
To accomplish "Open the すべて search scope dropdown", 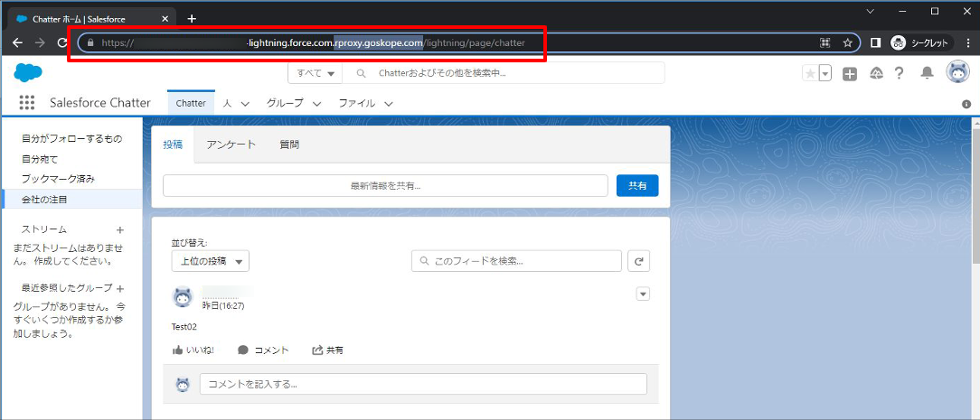I will click(x=315, y=73).
